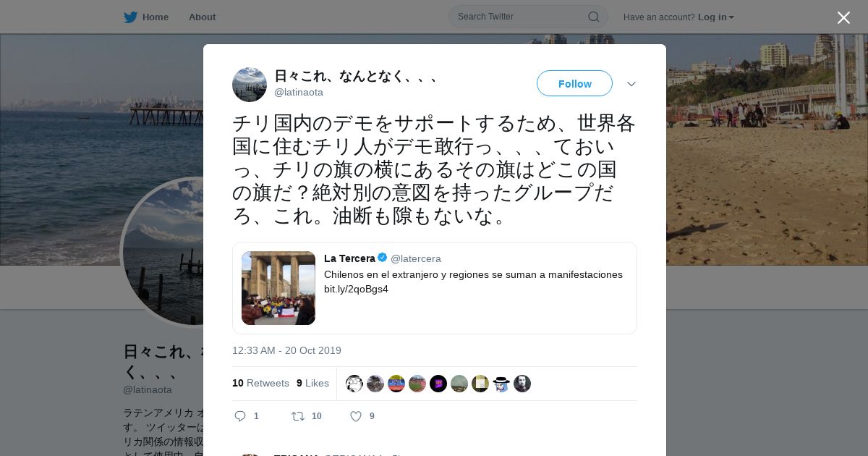Open the Log in dropdown
Screen dimensions: 868x456
[x=716, y=17]
